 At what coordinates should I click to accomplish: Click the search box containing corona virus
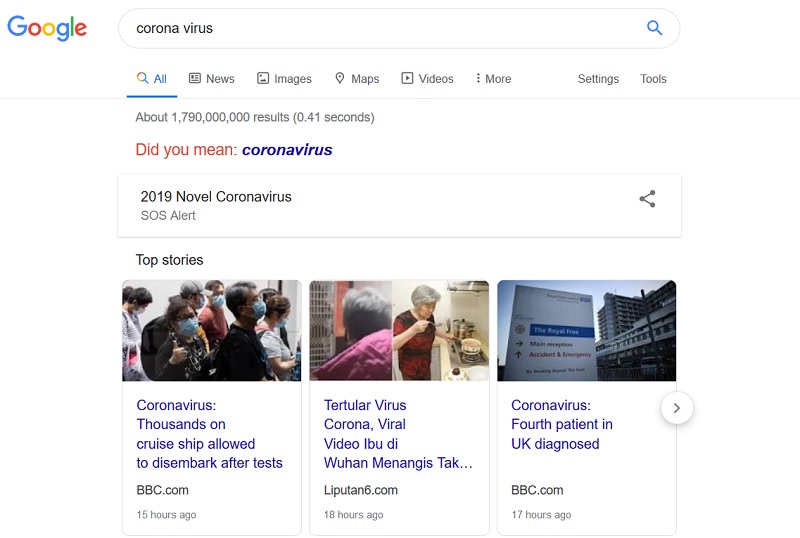[380, 28]
